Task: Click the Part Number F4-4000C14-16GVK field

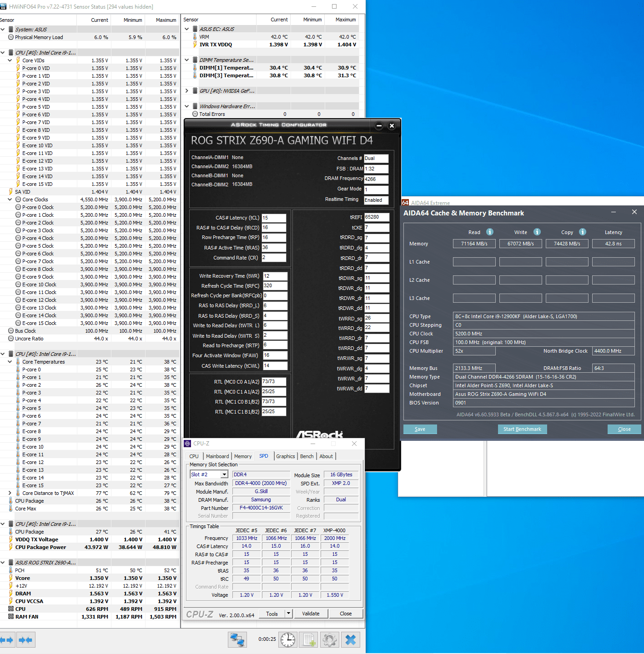Action: pos(261,508)
